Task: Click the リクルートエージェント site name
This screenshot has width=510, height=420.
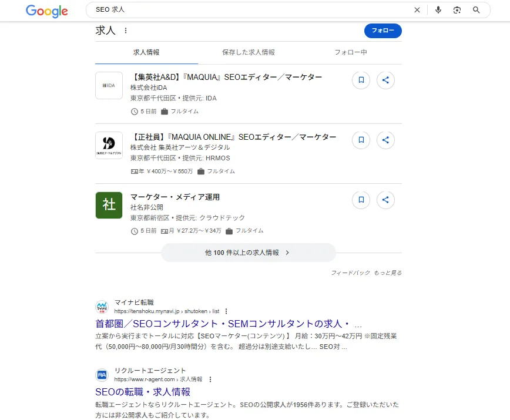Action: point(150,371)
